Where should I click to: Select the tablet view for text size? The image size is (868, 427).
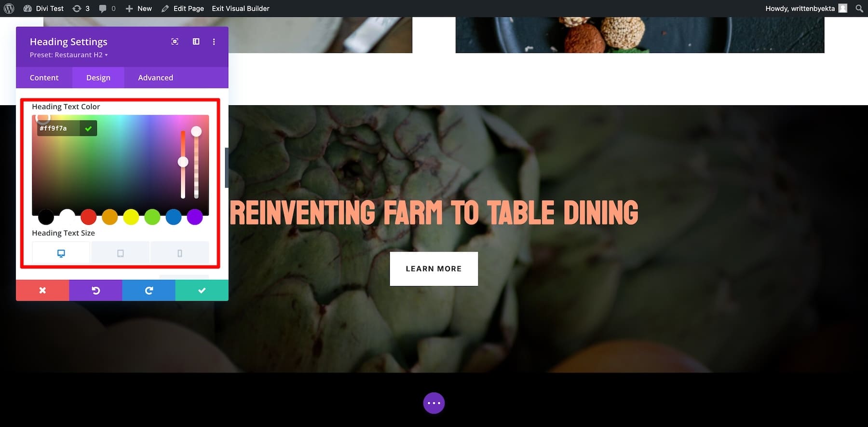(x=121, y=253)
